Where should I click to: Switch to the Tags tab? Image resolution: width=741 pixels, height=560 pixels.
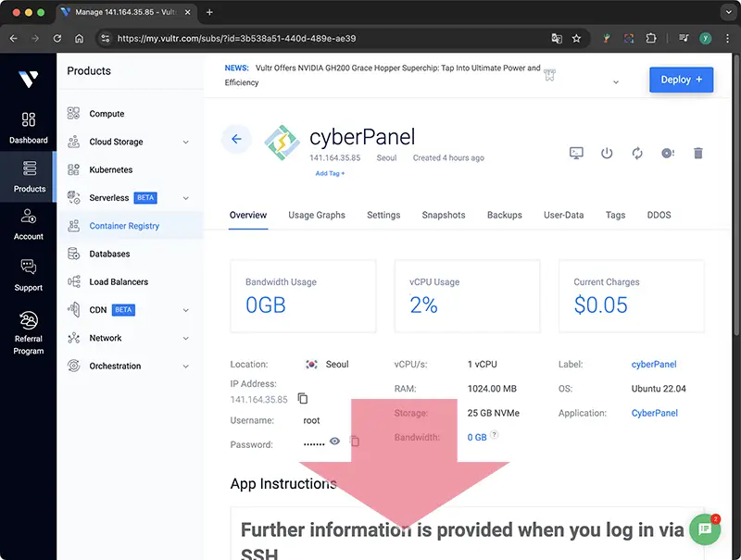pos(615,216)
